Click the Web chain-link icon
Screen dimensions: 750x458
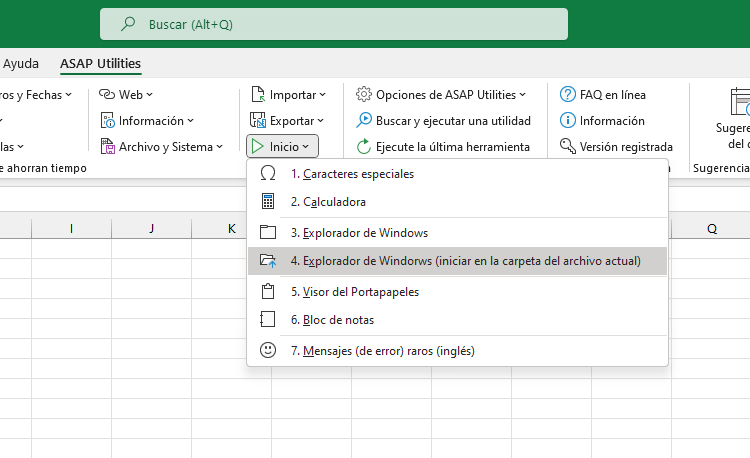coord(107,95)
